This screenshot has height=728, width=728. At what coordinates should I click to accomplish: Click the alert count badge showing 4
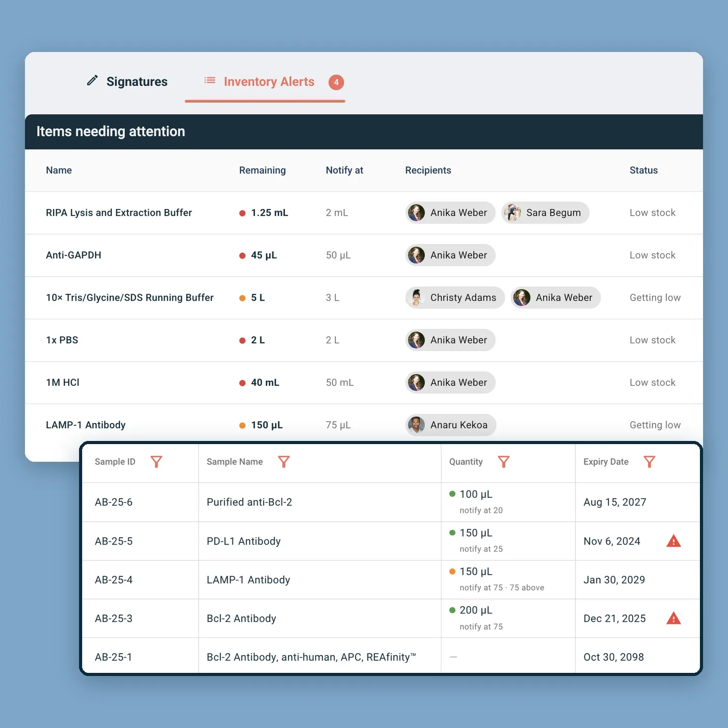pyautogui.click(x=336, y=82)
